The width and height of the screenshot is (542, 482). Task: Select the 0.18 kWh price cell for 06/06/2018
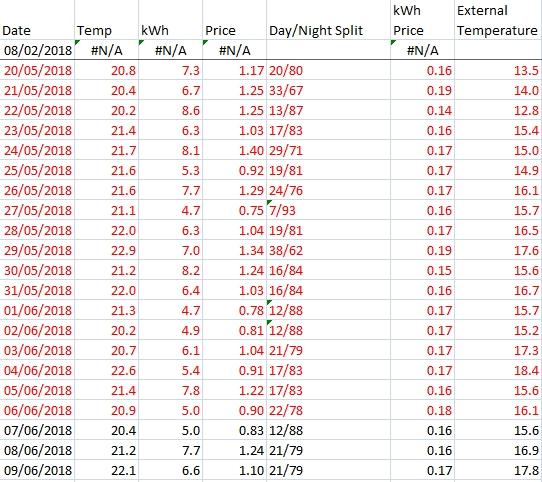pyautogui.click(x=422, y=410)
